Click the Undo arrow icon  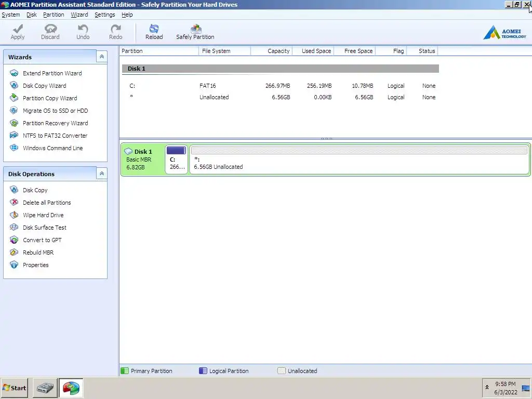tap(83, 29)
